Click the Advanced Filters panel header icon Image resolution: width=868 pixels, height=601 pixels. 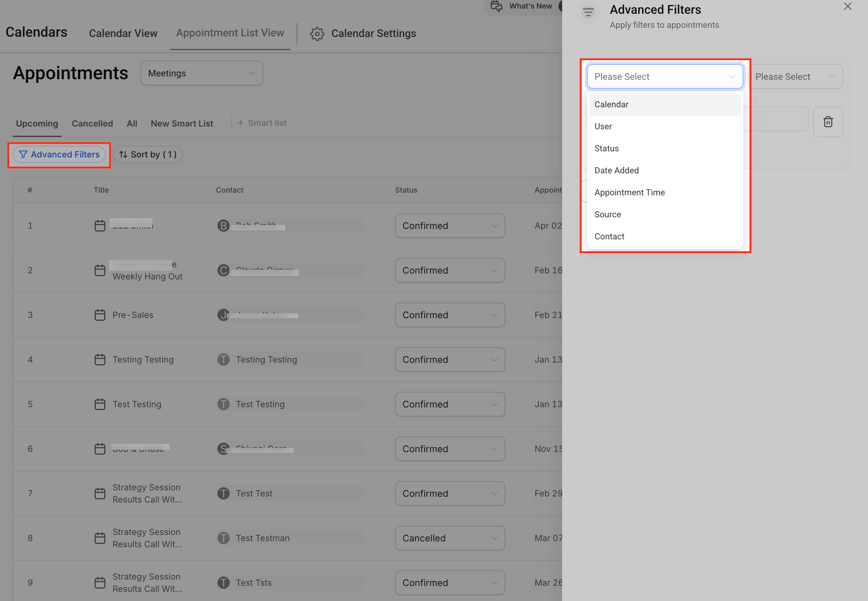pos(588,13)
